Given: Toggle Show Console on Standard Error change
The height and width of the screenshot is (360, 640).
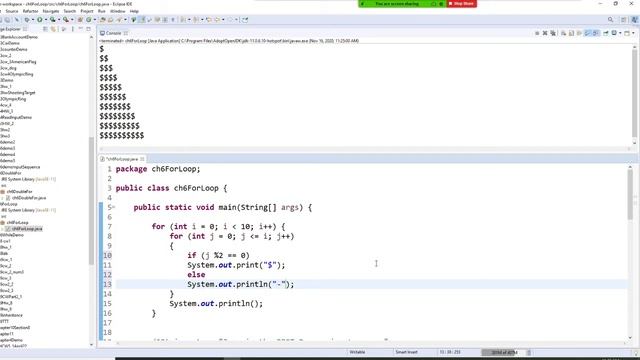Looking at the screenshot, I should click(596, 33).
